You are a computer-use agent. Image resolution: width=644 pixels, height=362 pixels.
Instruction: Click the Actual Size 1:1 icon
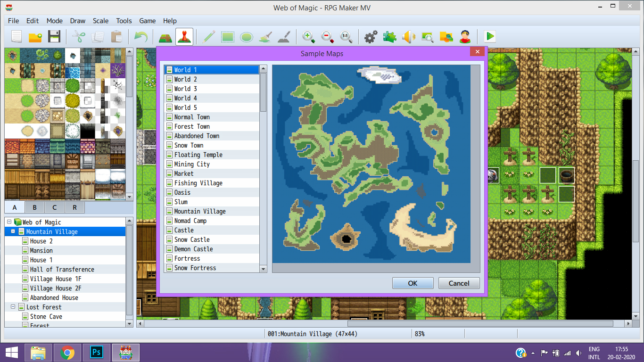[346, 36]
